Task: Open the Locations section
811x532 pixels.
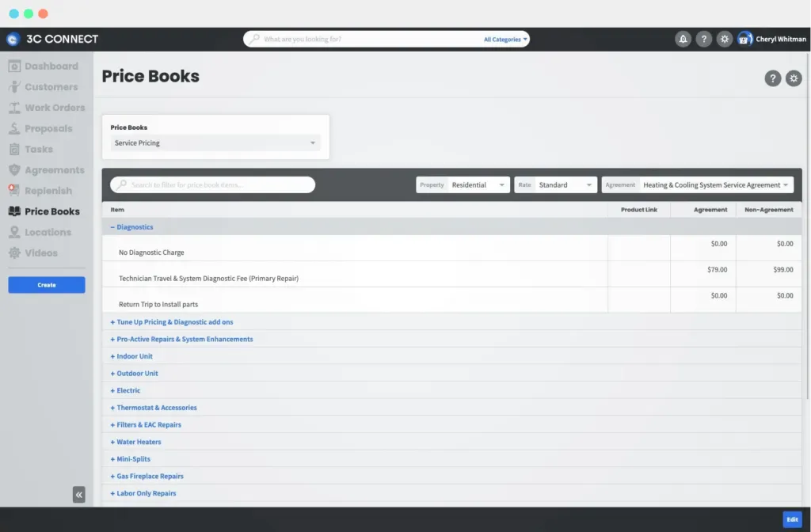Action: [x=47, y=232]
